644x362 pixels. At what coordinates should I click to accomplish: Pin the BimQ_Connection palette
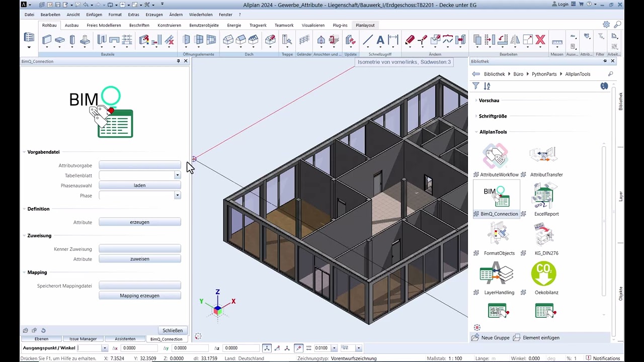178,61
